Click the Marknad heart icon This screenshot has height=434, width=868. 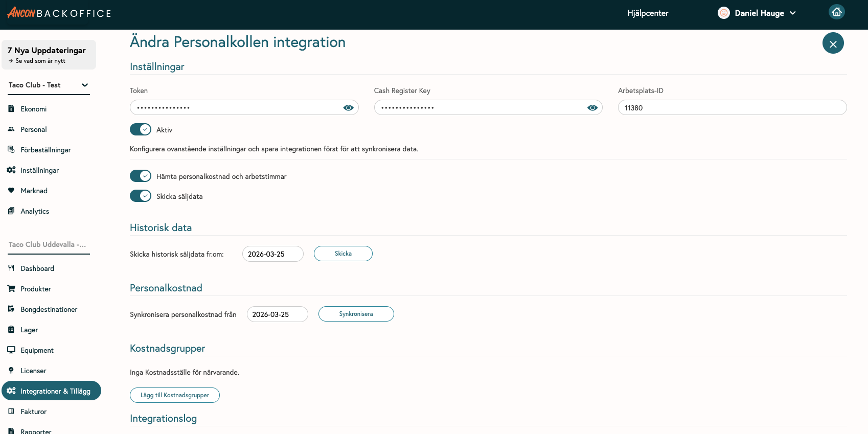(x=11, y=190)
